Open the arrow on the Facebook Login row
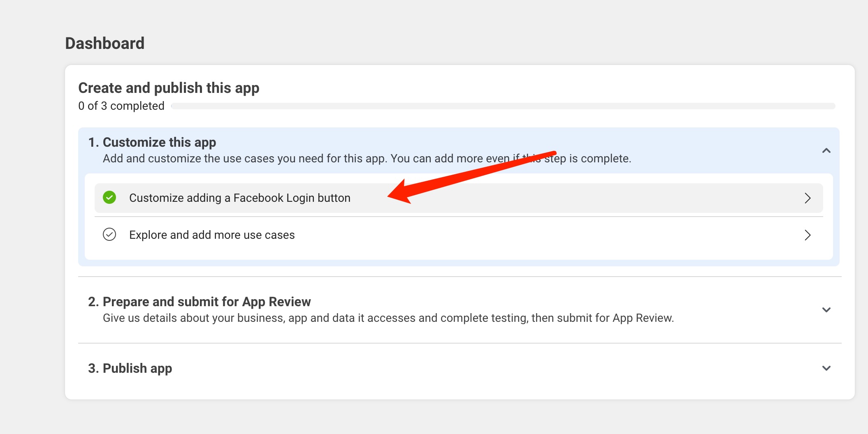 click(x=808, y=198)
